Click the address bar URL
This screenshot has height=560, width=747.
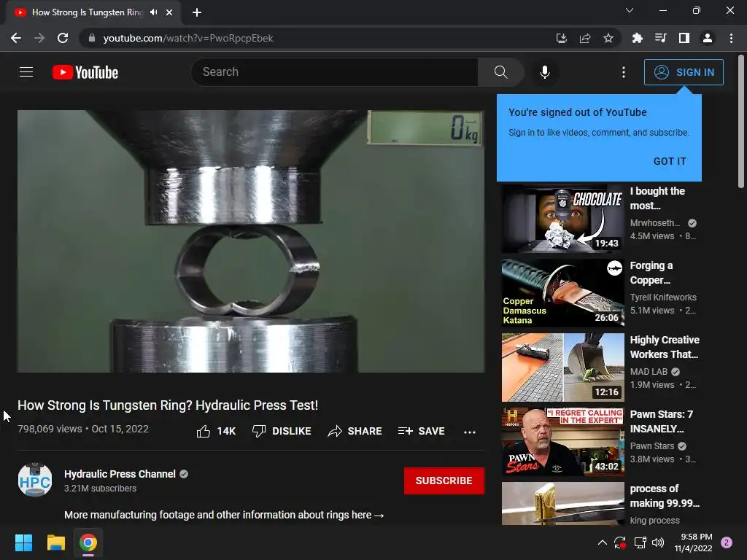[188, 38]
